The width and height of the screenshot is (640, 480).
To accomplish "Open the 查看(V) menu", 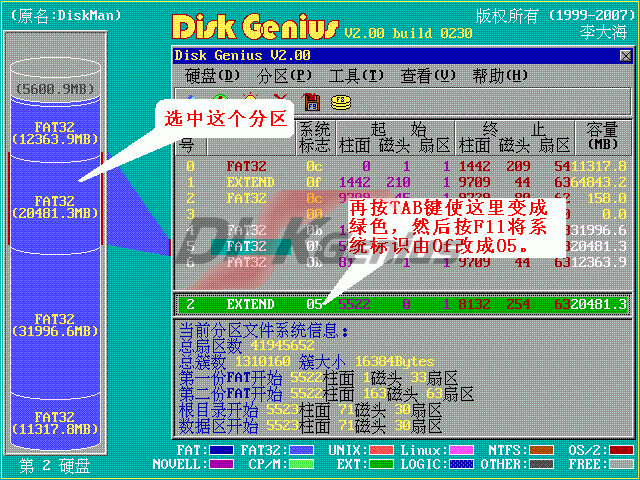I will pyautogui.click(x=428, y=76).
